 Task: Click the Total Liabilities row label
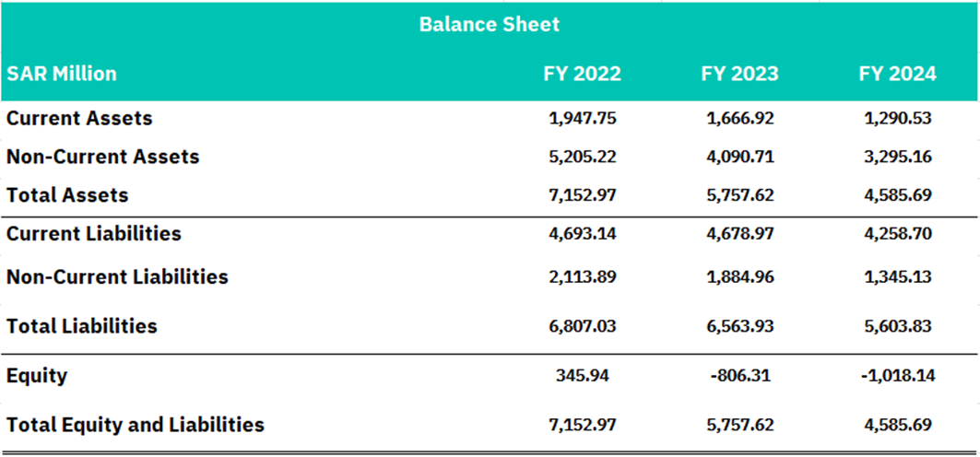(x=82, y=326)
